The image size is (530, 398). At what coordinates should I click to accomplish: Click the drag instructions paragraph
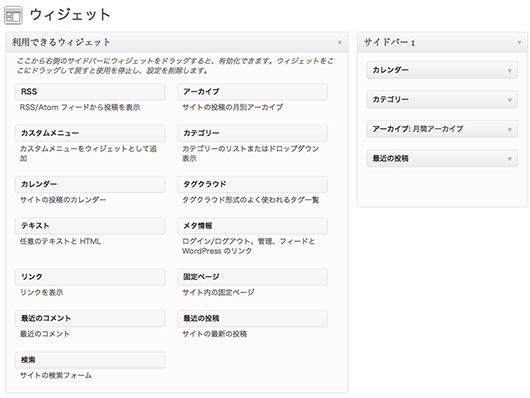coord(175,66)
